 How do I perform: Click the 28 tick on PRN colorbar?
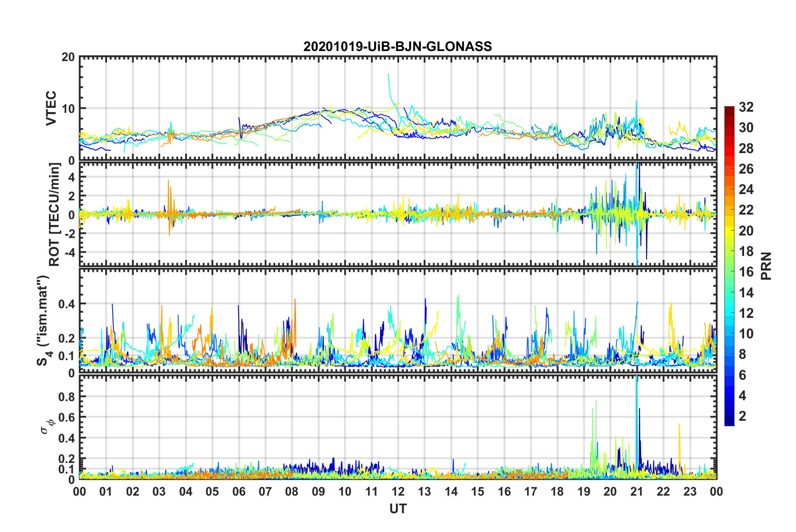[746, 148]
